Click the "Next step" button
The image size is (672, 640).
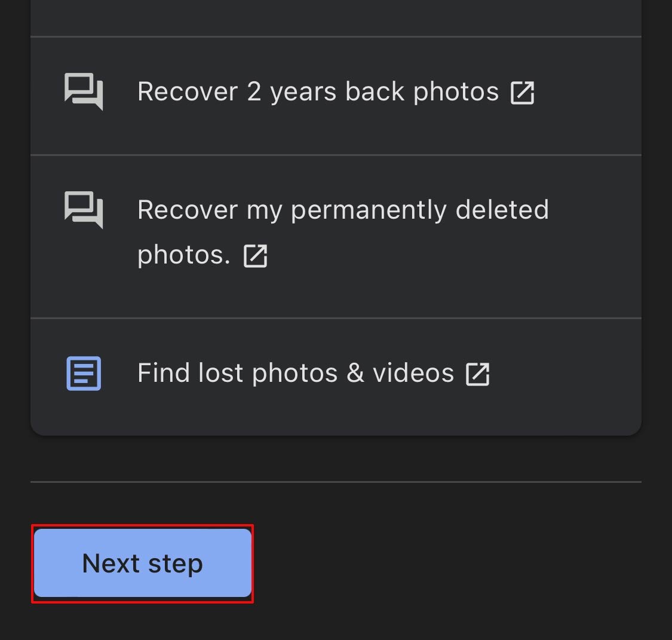pos(142,563)
